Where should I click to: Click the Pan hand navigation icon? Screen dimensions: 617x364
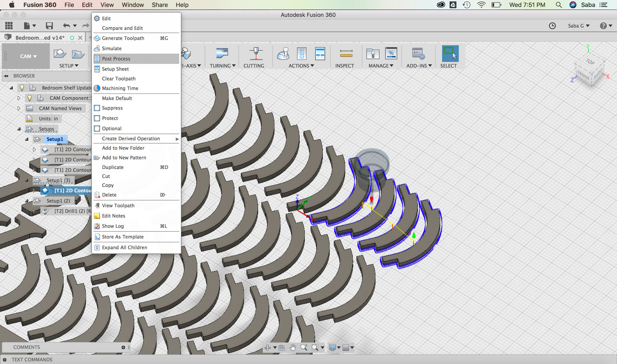point(292,347)
